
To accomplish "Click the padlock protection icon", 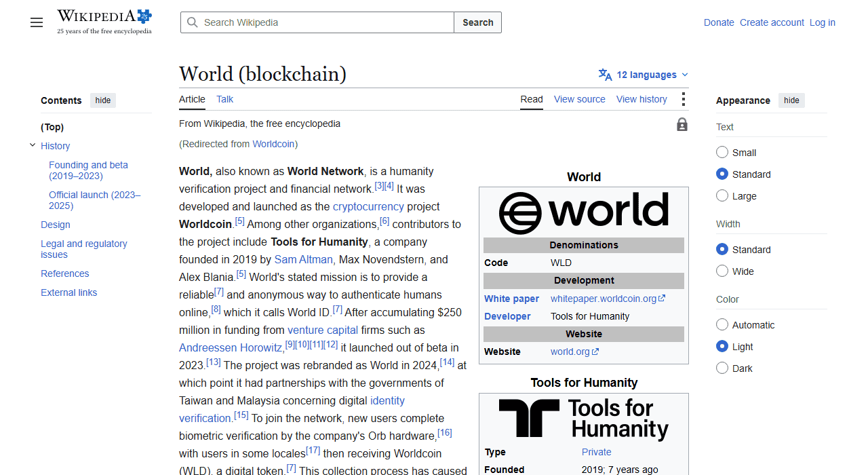I will tap(682, 124).
